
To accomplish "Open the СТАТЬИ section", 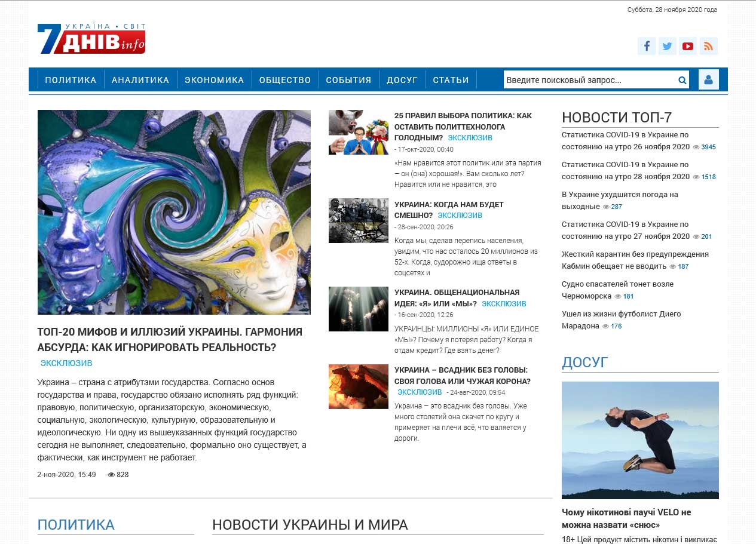I will tap(451, 79).
